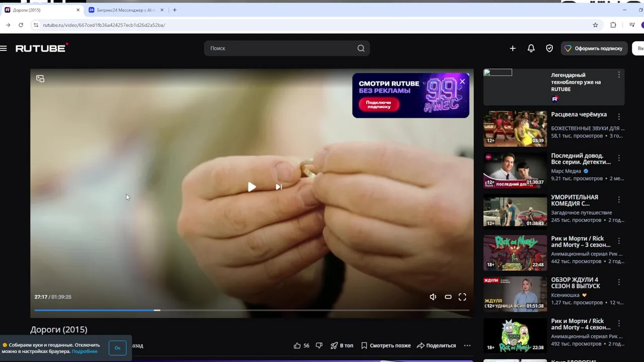Open the Рик и Морти 4 сезон thumbnail
Screen dimensions: 644x362
(515, 335)
